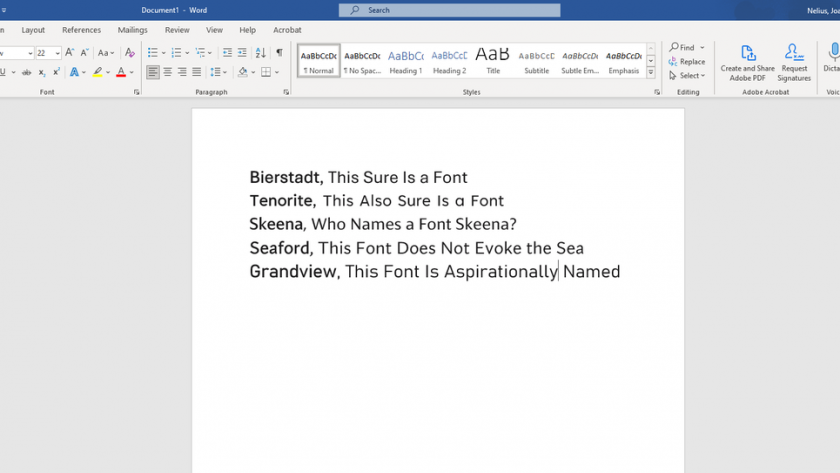Increase font size with Grow Font icon
Screen dimensions: 840x473
click(70, 53)
